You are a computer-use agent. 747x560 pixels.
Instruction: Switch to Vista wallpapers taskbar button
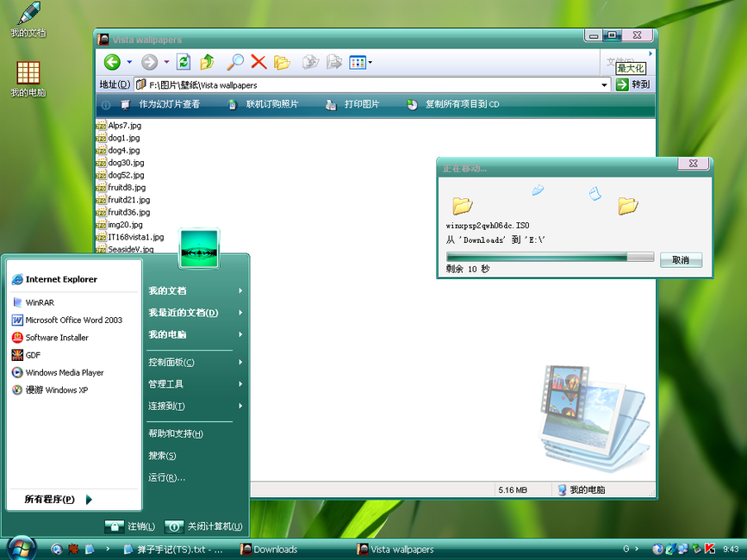tap(395, 549)
